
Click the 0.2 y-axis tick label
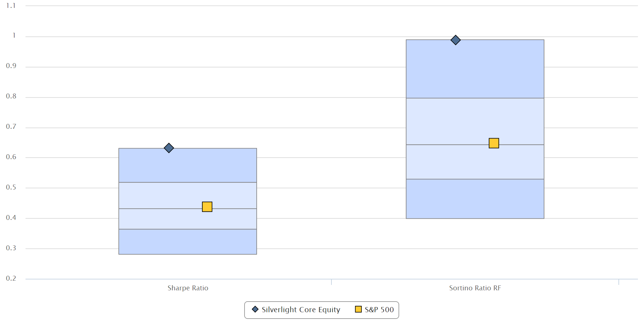pyautogui.click(x=11, y=278)
